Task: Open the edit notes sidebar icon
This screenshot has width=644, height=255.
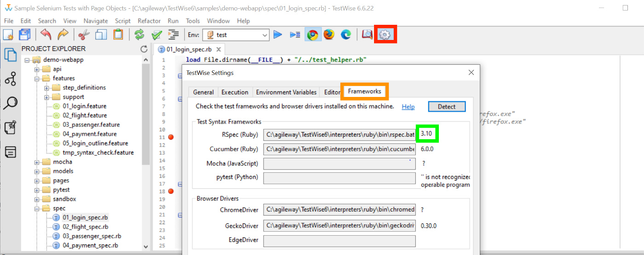Action: [10, 128]
